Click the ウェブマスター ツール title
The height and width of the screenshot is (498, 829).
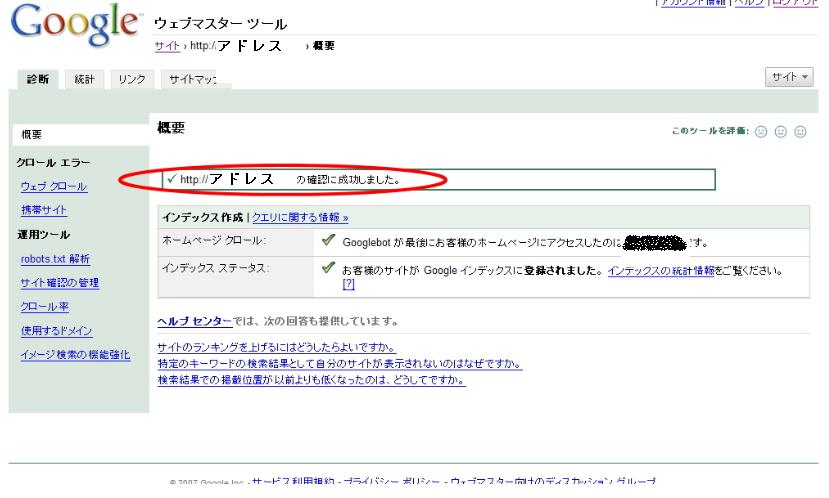[x=220, y=24]
